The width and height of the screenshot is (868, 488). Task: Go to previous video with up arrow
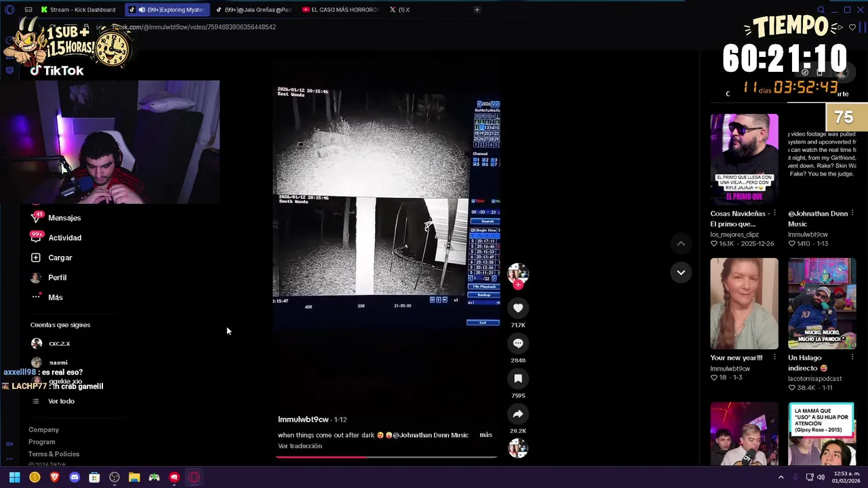coord(681,243)
